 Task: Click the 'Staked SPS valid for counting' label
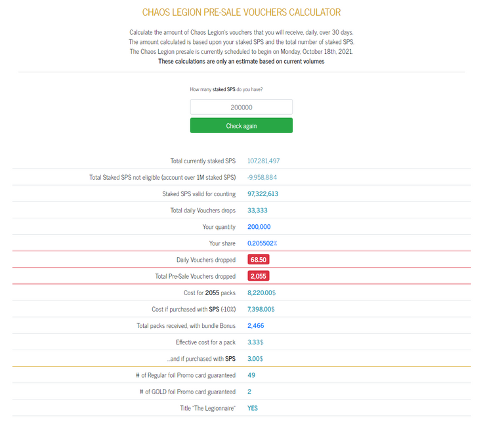click(x=199, y=193)
